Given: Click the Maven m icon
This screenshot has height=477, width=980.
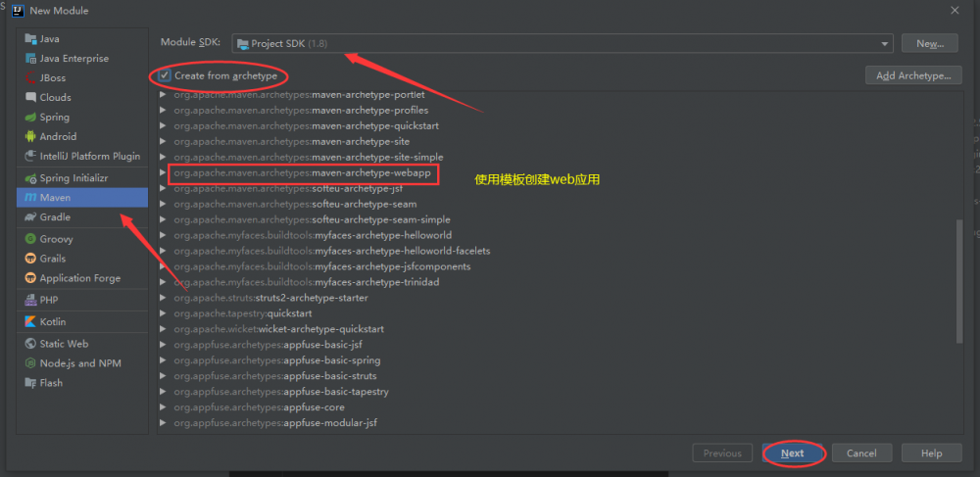Looking at the screenshot, I should tap(30, 197).
